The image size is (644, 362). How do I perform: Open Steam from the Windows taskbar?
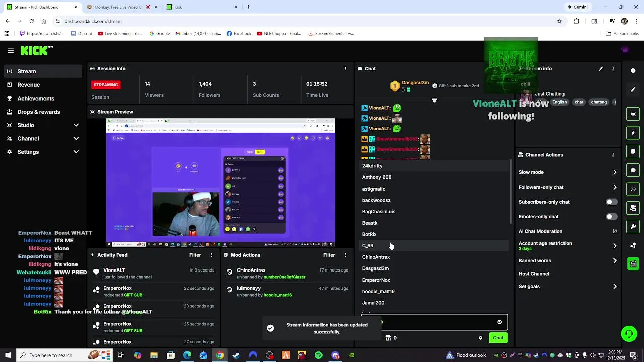(236, 355)
